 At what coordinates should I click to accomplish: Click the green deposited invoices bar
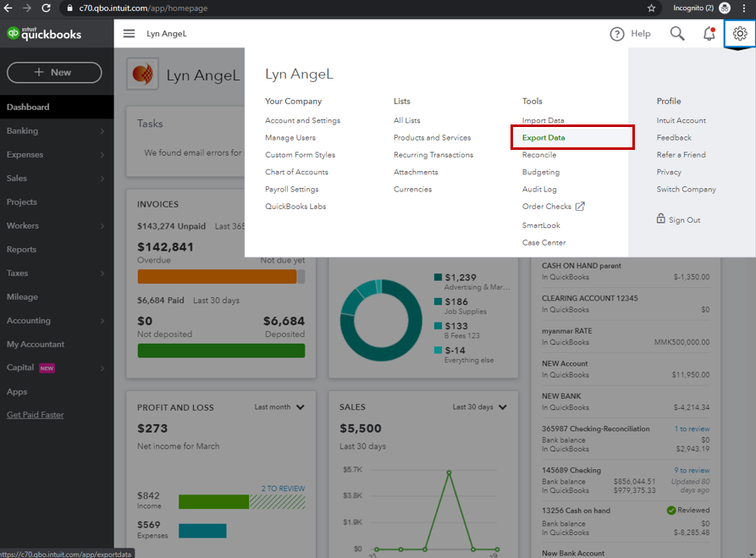[x=221, y=351]
